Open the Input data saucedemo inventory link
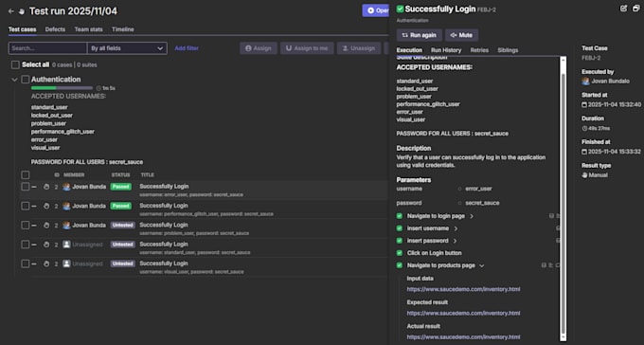644x345 pixels. [x=463, y=289]
